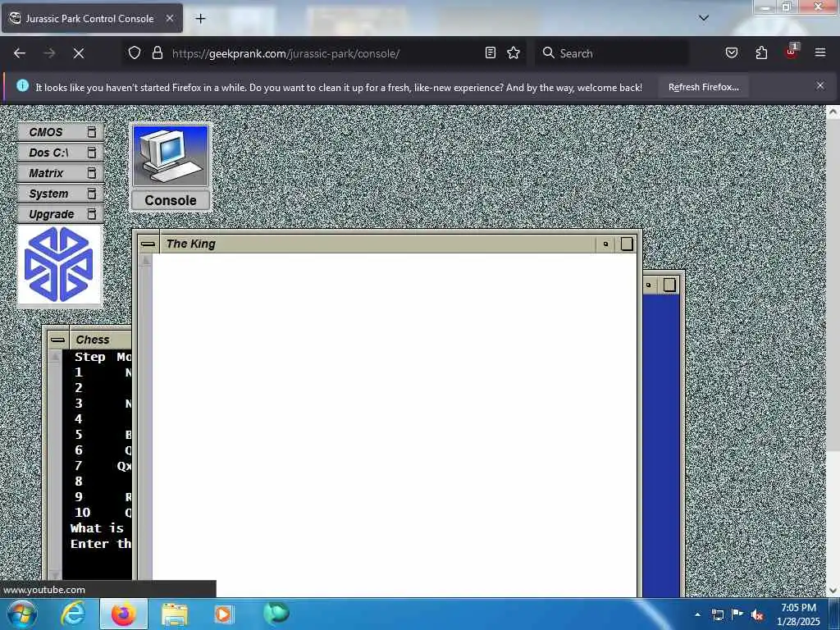Click the page vertical scrollbar down arrow
840x630 pixels.
pyautogui.click(x=833, y=591)
